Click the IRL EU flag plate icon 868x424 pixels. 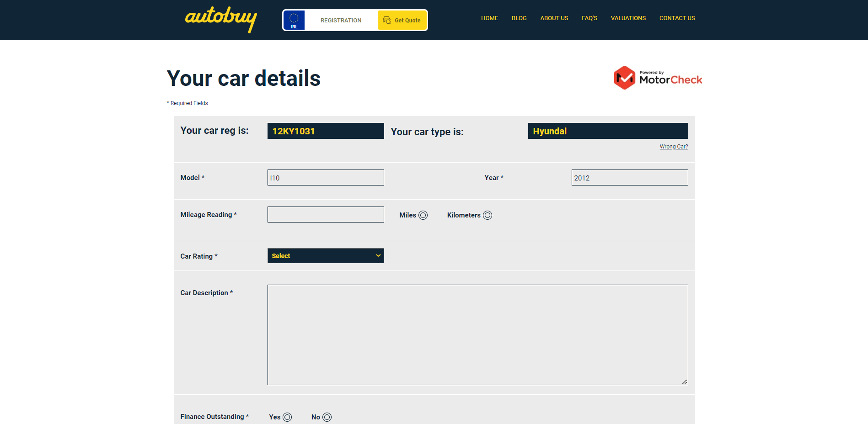294,20
